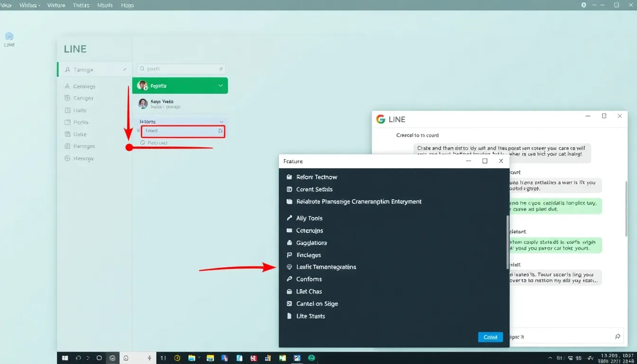Click the document icon beside Lite Stants

pyautogui.click(x=290, y=316)
